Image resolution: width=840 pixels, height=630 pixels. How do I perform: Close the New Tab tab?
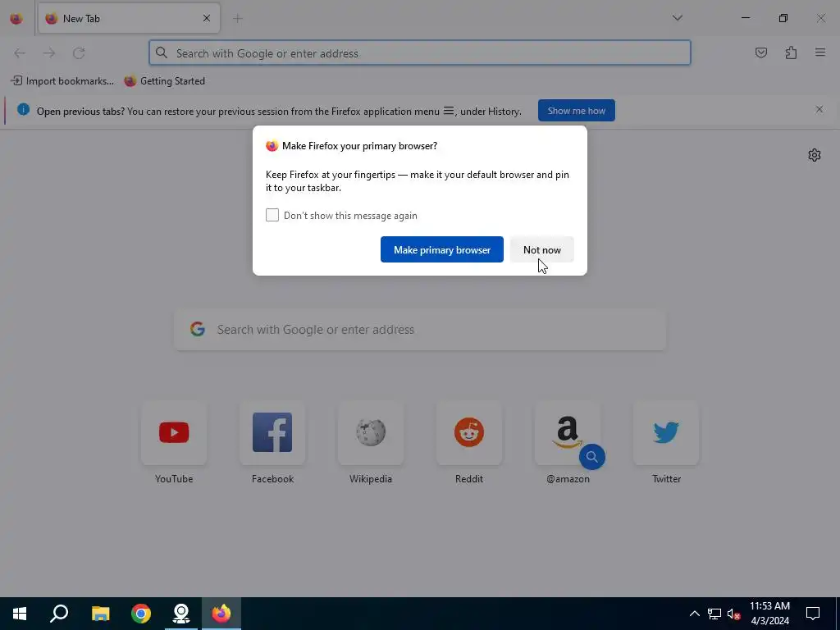206,19
